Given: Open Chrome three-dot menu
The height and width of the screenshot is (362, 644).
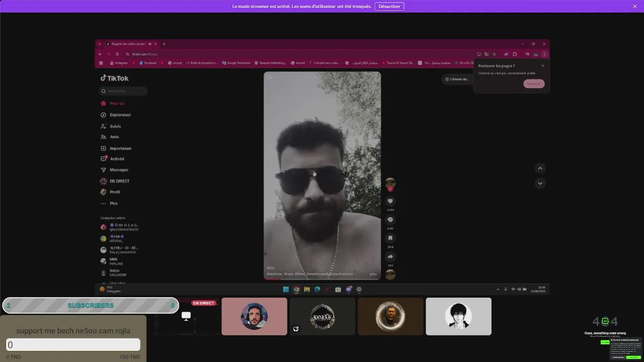Looking at the screenshot, I should point(544,54).
